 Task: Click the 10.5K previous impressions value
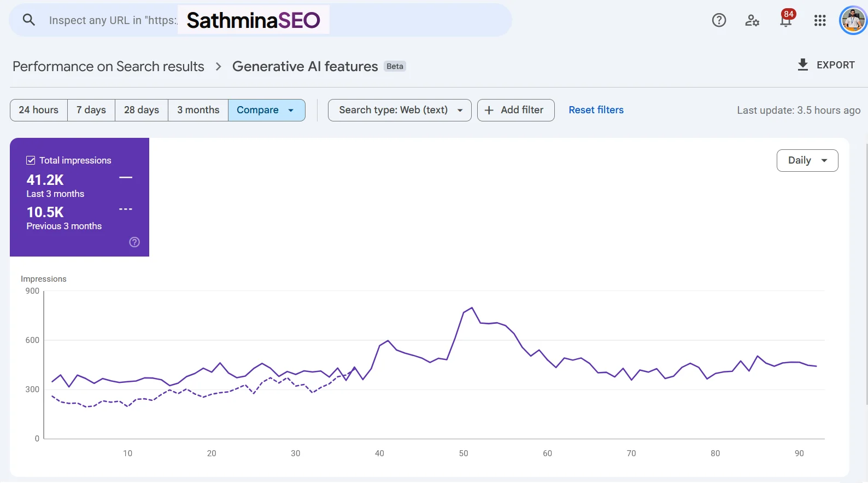(45, 212)
